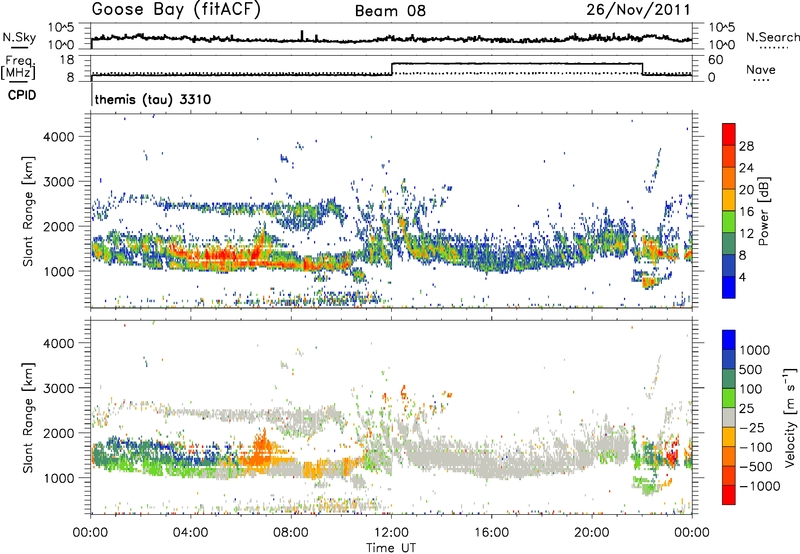The height and width of the screenshot is (554, 800).
Task: Click the 'Time UT' axis label
Action: click(x=391, y=547)
